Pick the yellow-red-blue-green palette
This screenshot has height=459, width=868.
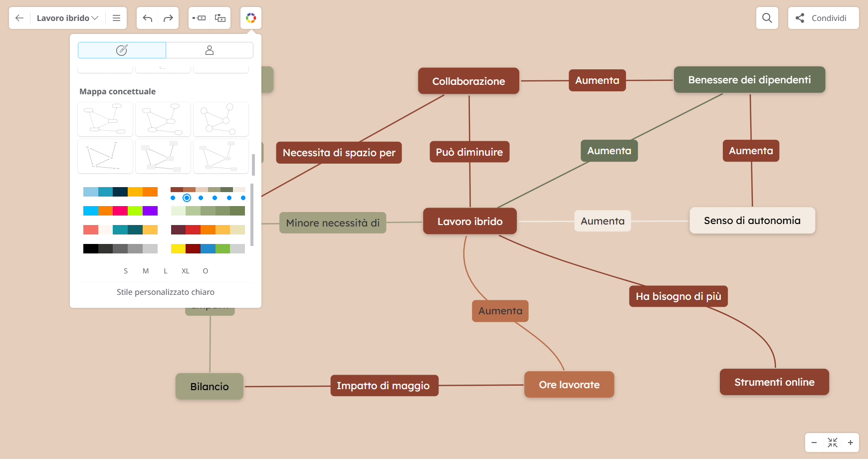click(208, 248)
